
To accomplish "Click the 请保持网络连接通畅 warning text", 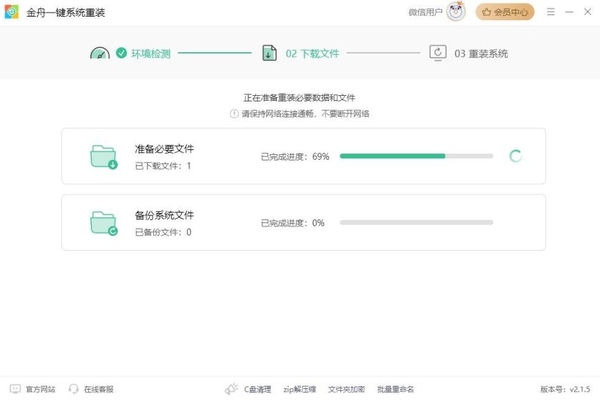I will [305, 114].
